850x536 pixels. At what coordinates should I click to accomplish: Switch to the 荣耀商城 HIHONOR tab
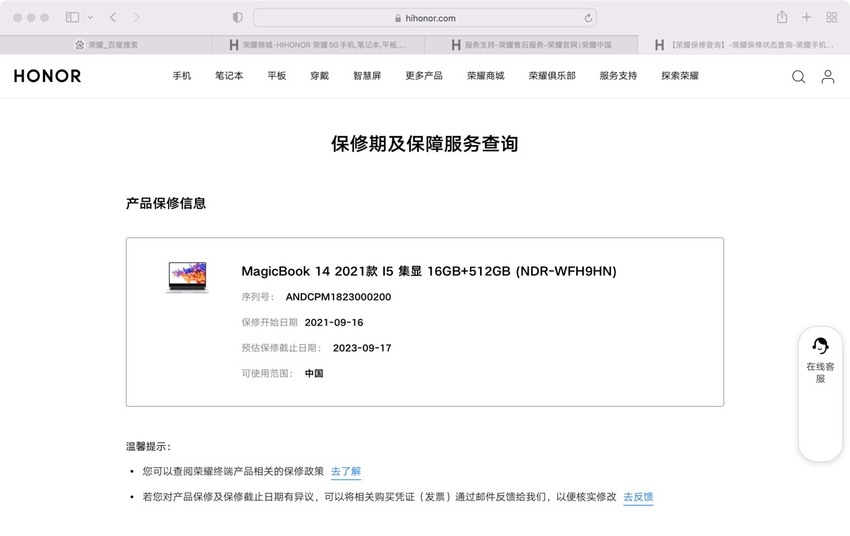318,45
